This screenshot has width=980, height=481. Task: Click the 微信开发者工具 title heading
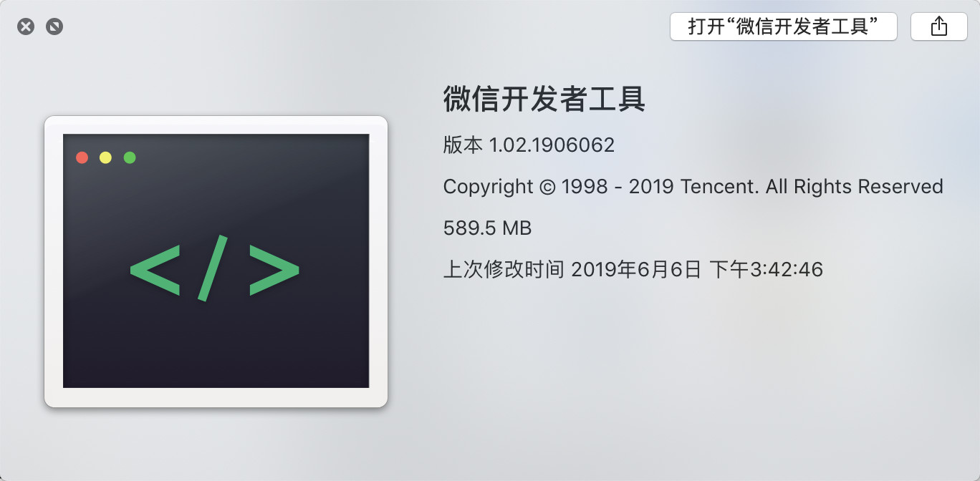(544, 99)
